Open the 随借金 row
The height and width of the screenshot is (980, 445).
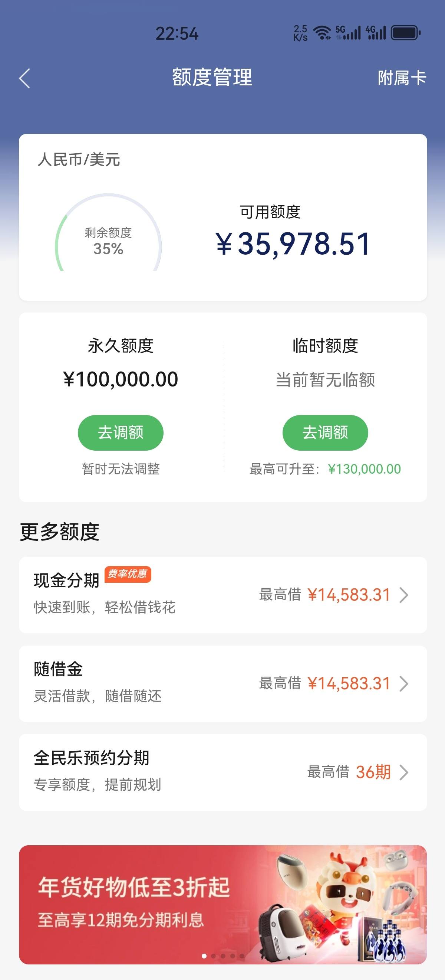[223, 684]
